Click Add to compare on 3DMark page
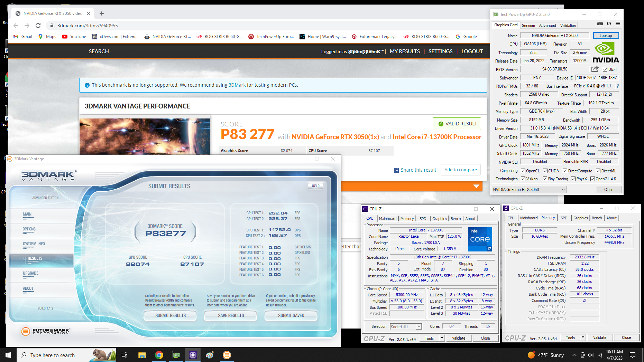 (x=461, y=170)
